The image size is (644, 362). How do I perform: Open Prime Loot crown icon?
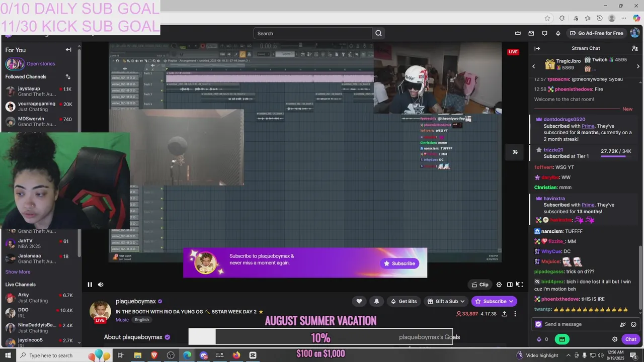point(518,33)
